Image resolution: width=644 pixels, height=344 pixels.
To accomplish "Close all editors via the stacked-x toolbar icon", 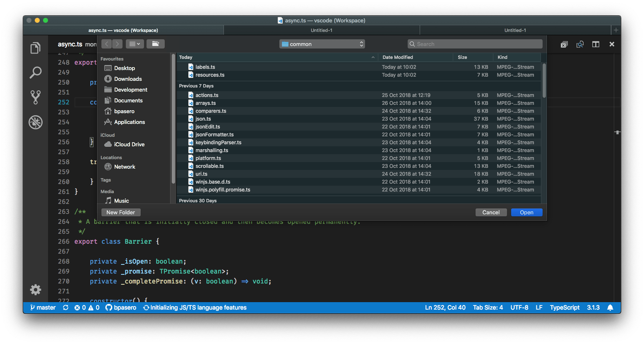I will coord(564,44).
